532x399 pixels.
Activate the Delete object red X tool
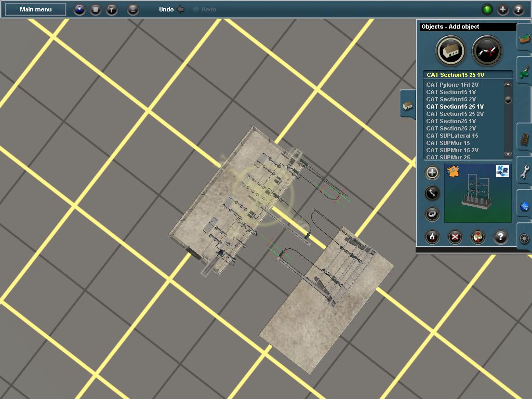pos(455,237)
